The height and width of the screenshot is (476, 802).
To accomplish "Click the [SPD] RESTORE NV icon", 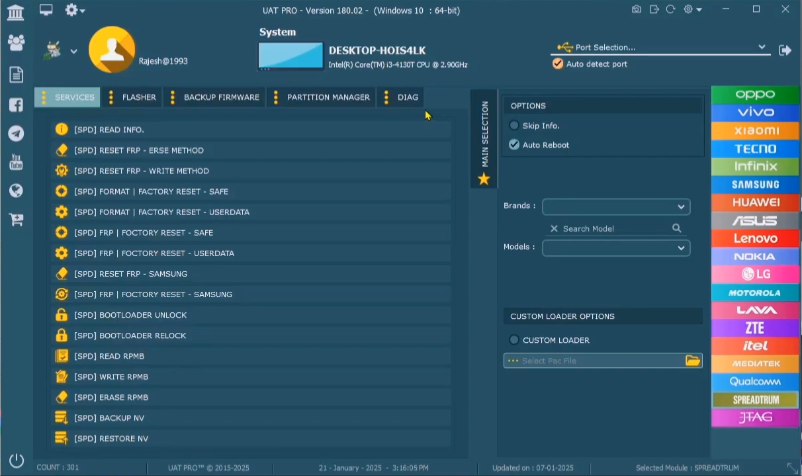I will [61, 438].
